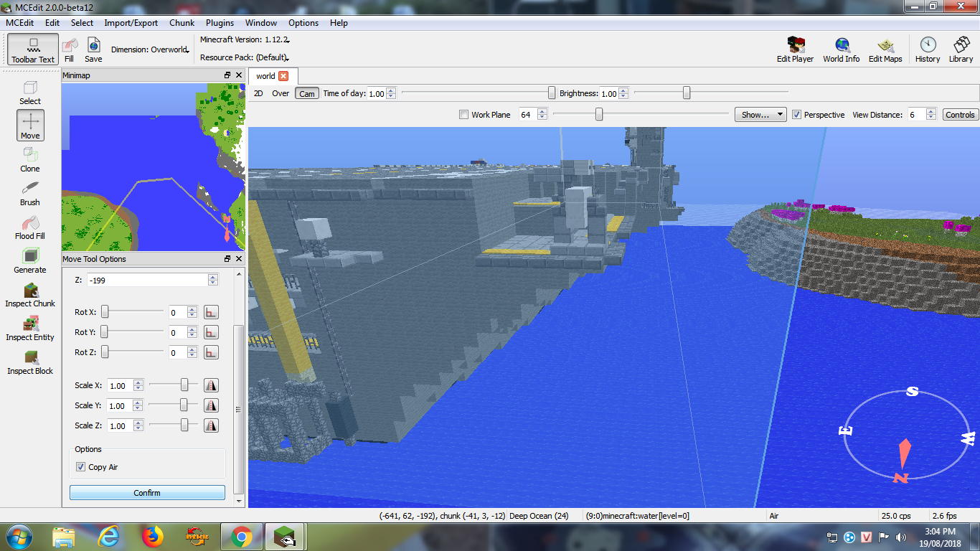Open the Resource Pack dropdown
Image resolution: width=980 pixels, height=551 pixels.
(245, 57)
